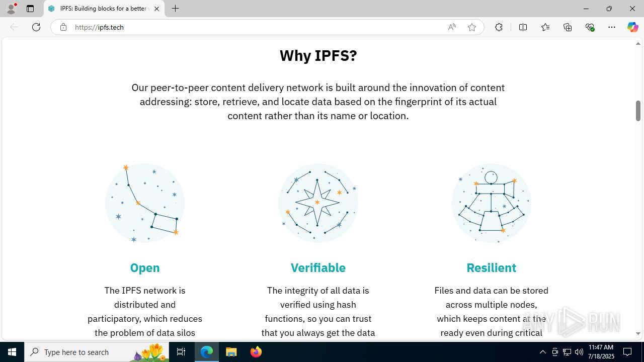Activate Read aloud icon in address bar

click(452, 27)
